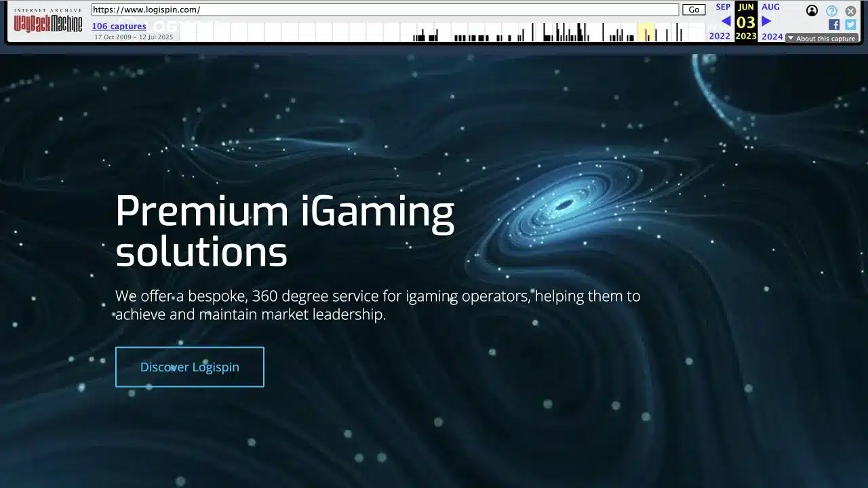Click the 17 Oct 2009 – 12 Jul 2025 range
This screenshot has height=488, width=868.
tap(134, 37)
